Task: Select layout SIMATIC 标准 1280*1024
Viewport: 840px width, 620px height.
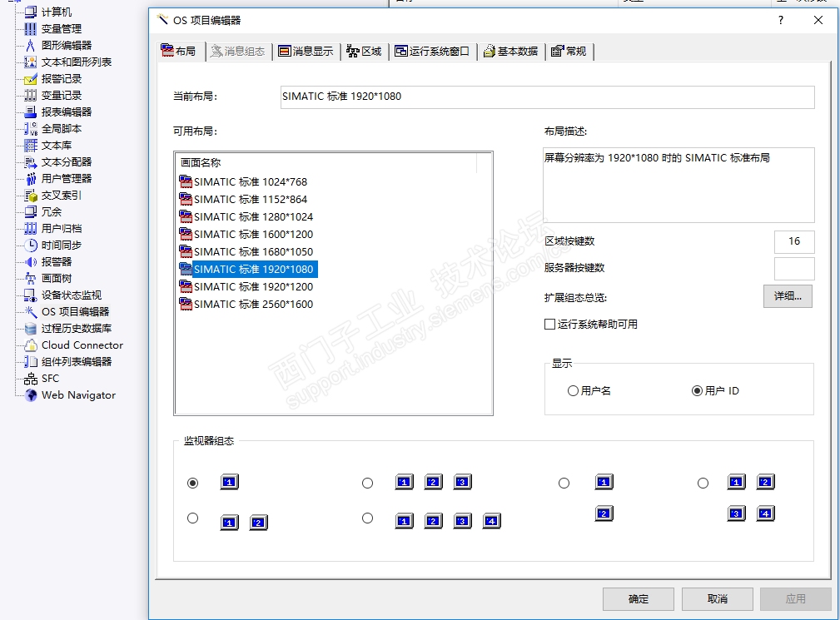Action: pos(246,217)
